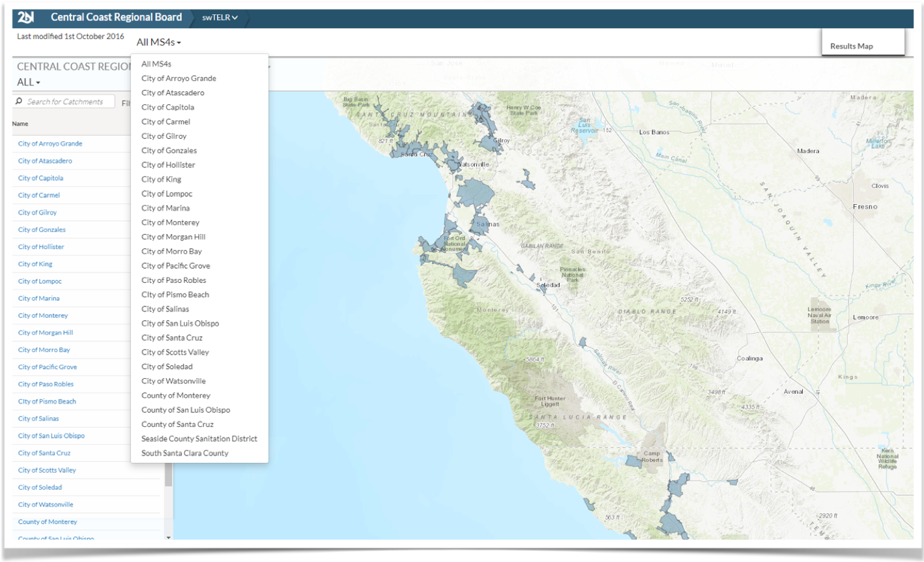Open the swTELR dropdown in the header
924x562 pixels.
(x=220, y=18)
